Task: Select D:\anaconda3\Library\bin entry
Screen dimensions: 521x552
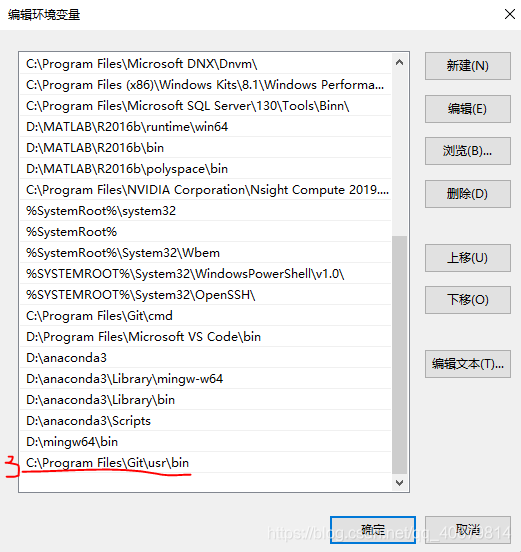Action: (206, 400)
